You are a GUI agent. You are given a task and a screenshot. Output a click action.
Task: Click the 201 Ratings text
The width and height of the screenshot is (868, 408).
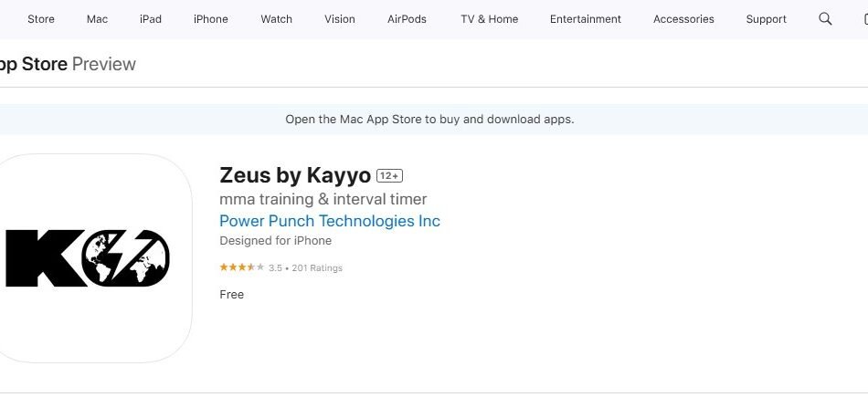[317, 268]
